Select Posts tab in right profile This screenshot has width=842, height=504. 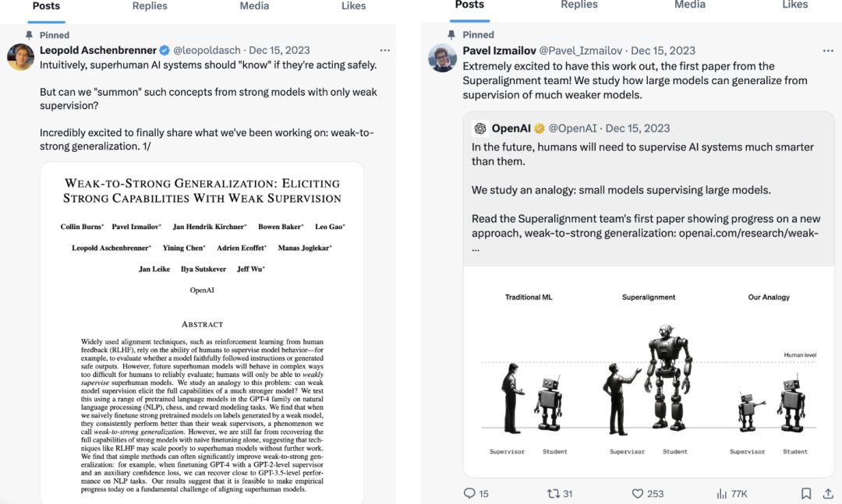point(469,5)
